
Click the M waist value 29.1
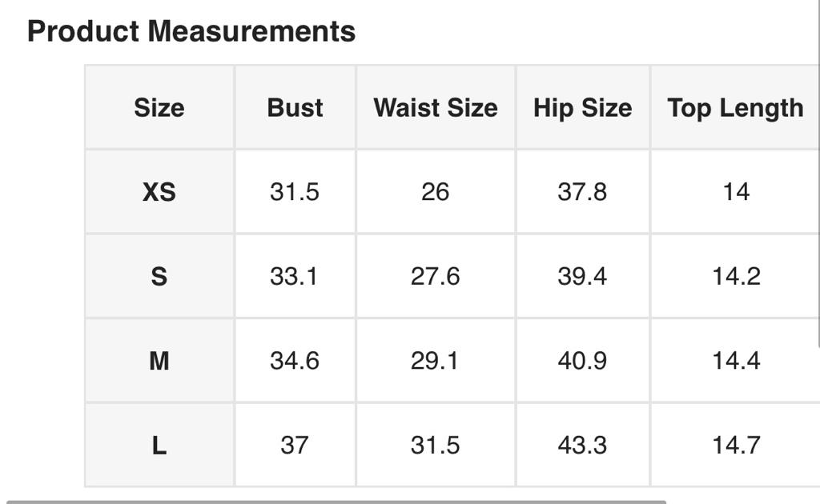(435, 361)
